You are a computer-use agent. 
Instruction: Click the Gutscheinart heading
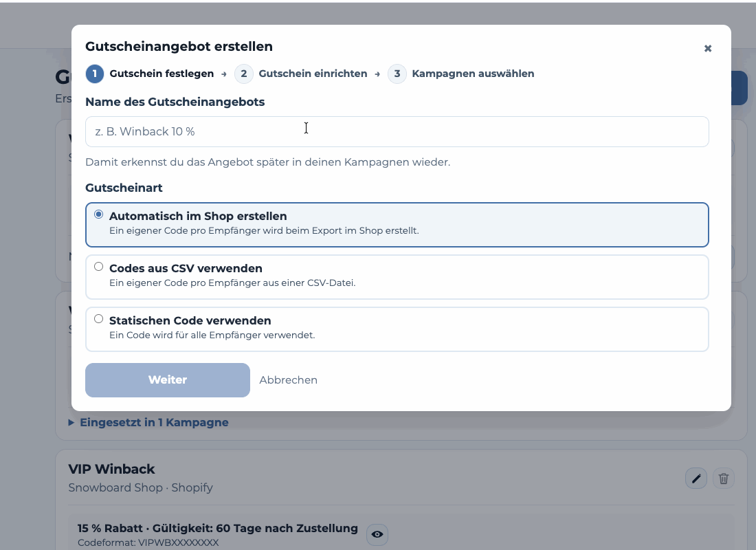click(124, 188)
